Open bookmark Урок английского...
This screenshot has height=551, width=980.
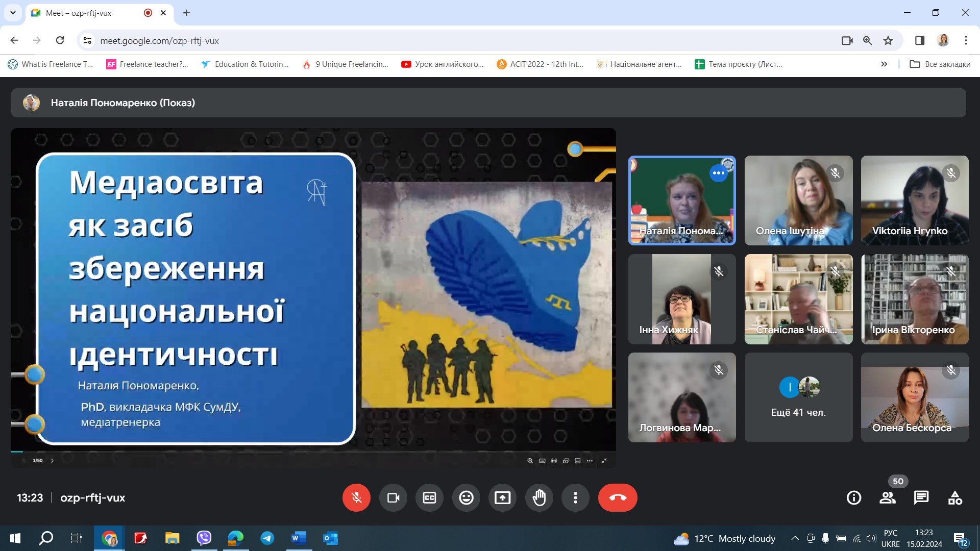point(443,64)
